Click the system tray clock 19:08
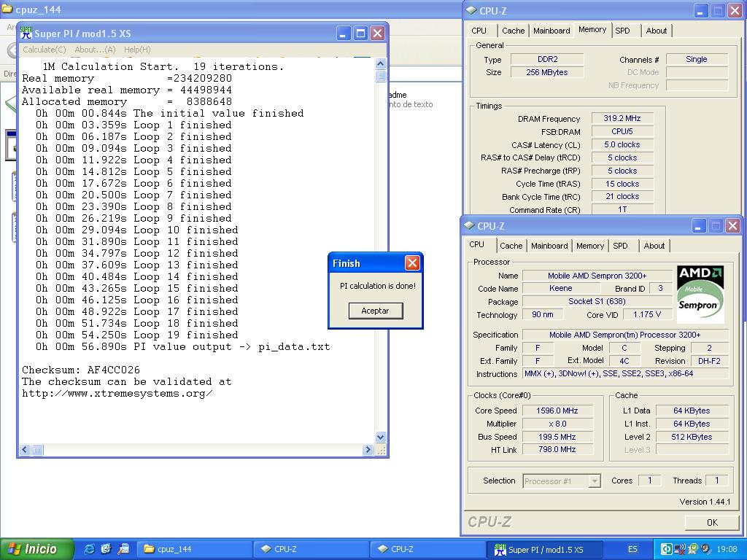This screenshot has height=560, width=747. [x=727, y=549]
